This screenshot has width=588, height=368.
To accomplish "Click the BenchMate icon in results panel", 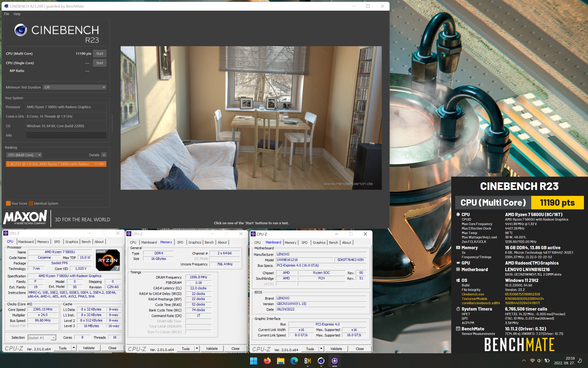I will coord(458,329).
